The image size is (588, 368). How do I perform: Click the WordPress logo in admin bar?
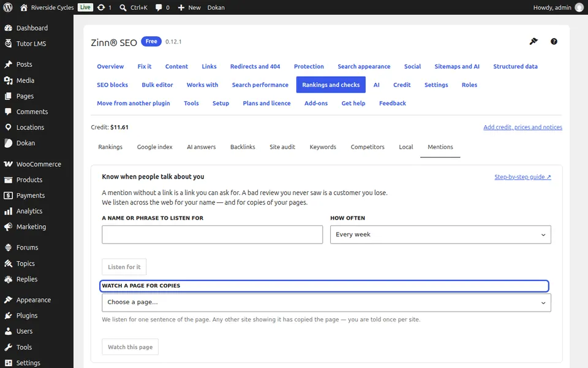[7, 7]
